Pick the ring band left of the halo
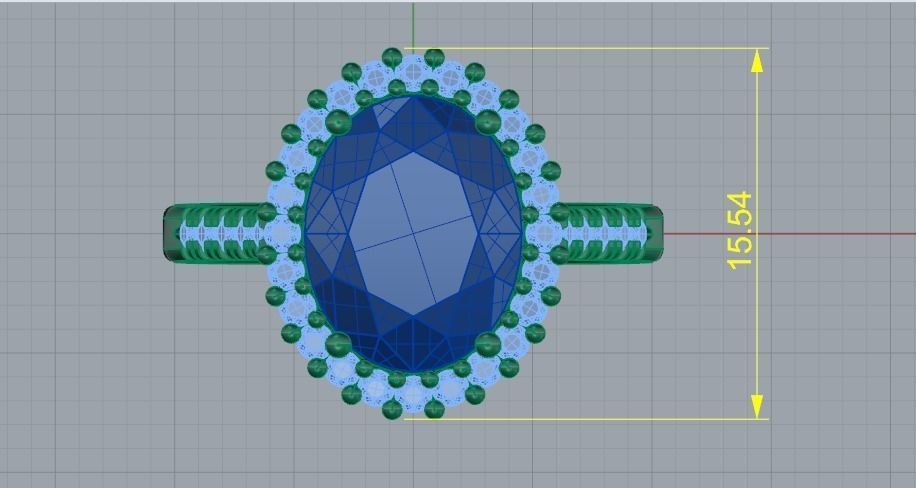916x488 pixels. click(x=214, y=233)
